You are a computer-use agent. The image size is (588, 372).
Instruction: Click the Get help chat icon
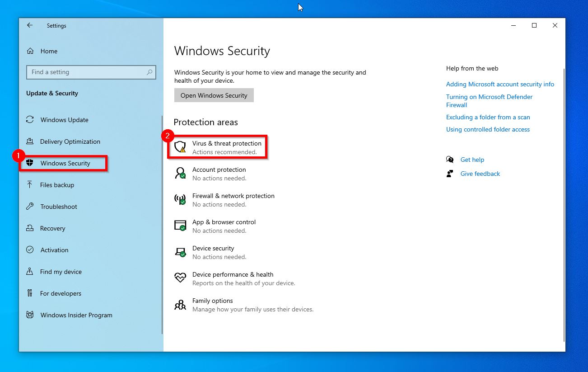click(x=450, y=160)
